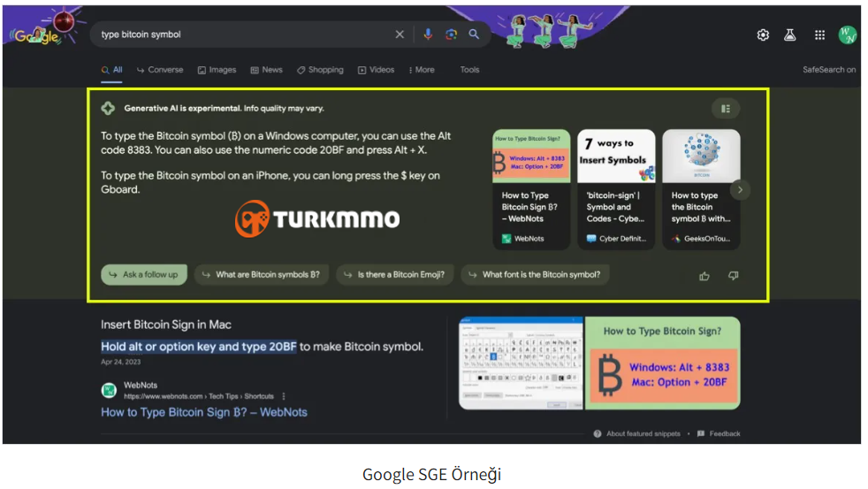
Task: Open the 'How to Type Bitcoin Sign?' featured image
Action: [x=663, y=363]
